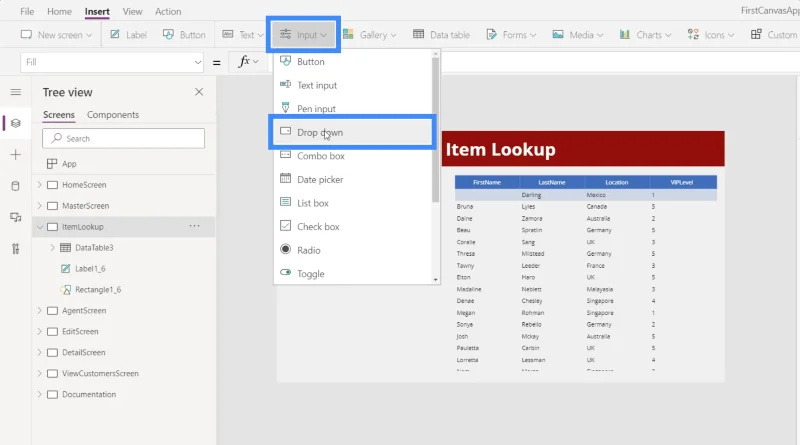800x445 pixels.
Task: Select the Screens tab in Tree view
Action: click(59, 115)
